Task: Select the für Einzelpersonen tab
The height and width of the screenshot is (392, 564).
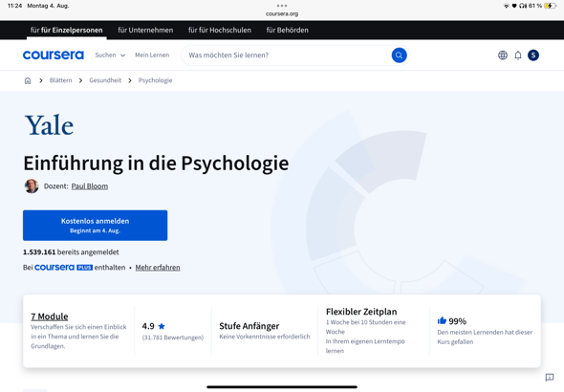Action: pos(67,31)
